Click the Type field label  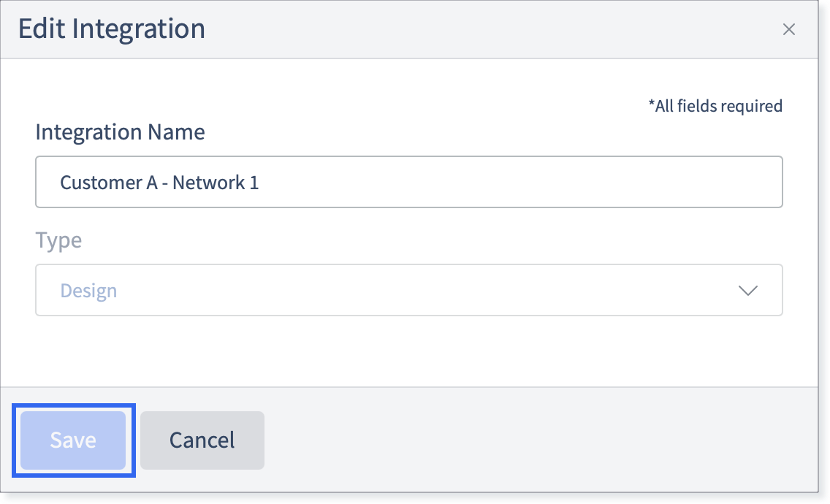[58, 240]
